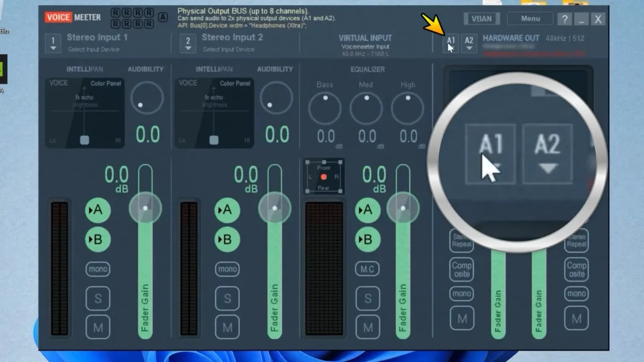The height and width of the screenshot is (362, 644).
Task: Click Bass 0.0 dB value readout
Action: pos(326,136)
